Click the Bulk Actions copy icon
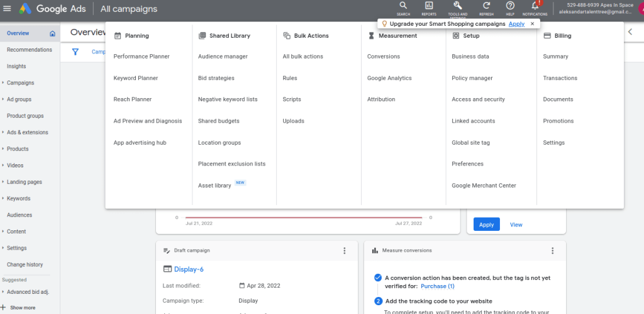This screenshot has width=644, height=314. [287, 36]
